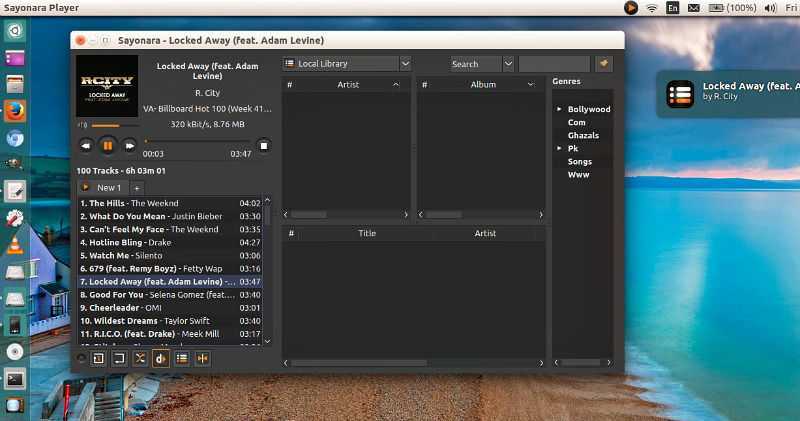Toggle shuffle mode
Viewport: 800px width, 421px height.
(x=140, y=359)
